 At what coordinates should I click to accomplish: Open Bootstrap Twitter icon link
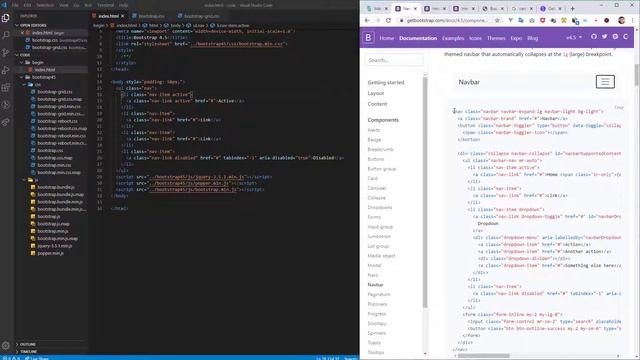604,37
